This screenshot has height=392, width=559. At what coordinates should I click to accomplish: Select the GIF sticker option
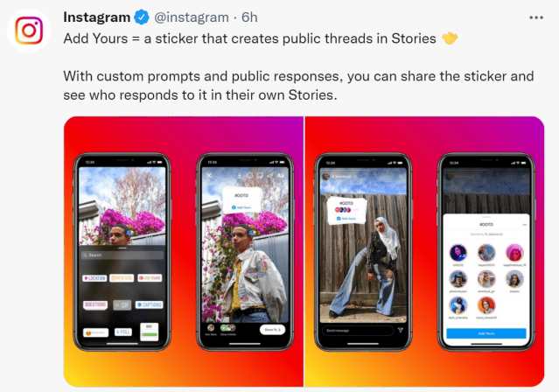pyautogui.click(x=122, y=305)
